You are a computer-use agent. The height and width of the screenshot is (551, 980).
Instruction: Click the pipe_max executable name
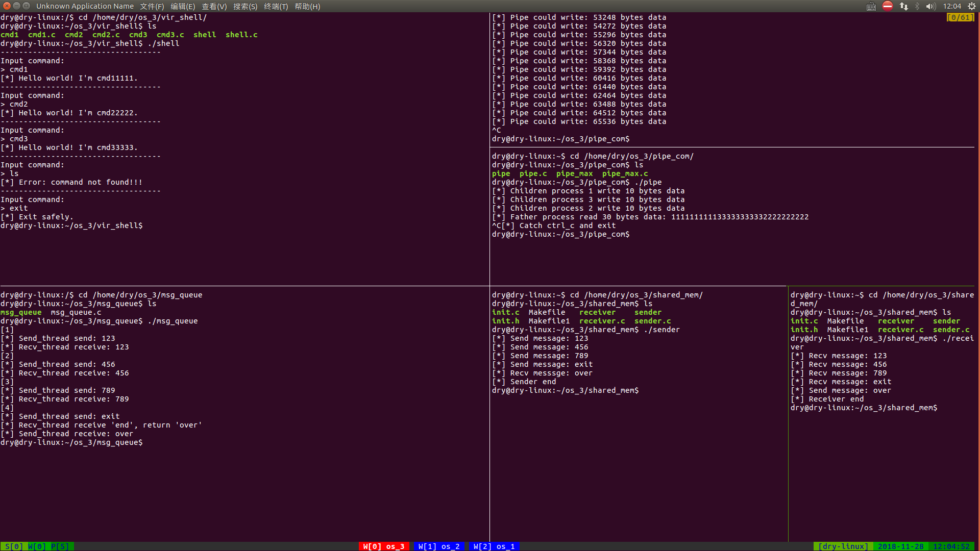pos(575,173)
